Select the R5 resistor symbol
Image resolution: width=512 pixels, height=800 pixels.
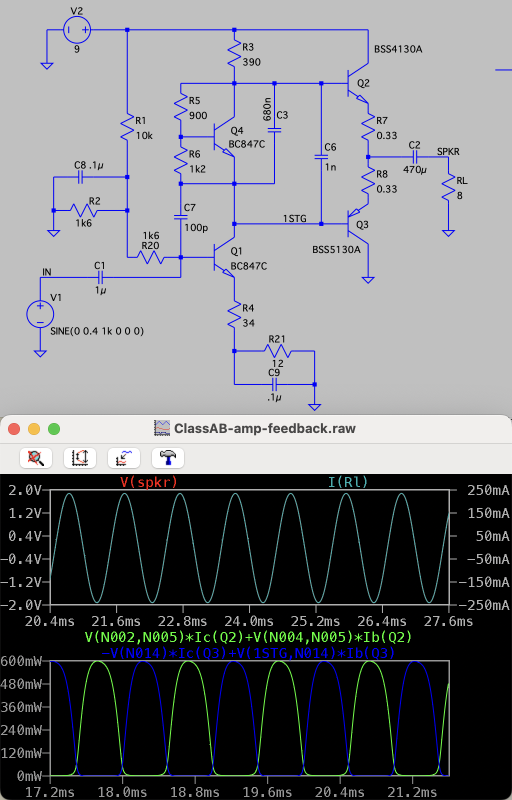point(181,107)
